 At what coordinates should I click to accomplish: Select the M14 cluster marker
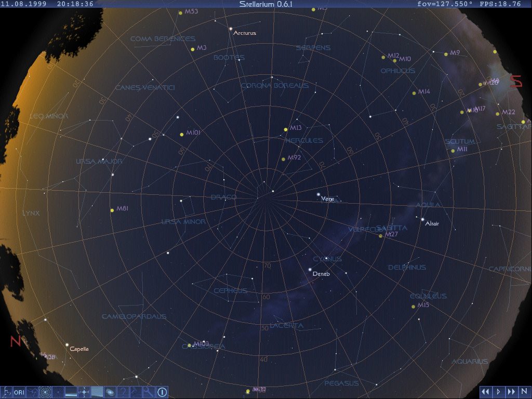pyautogui.click(x=414, y=93)
